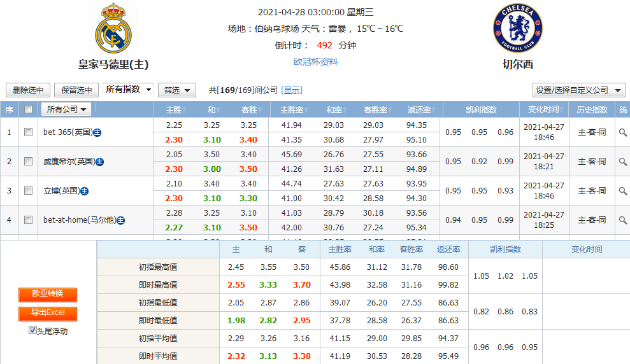Click the 即时最高值 row label
630x364 pixels.
pos(158,284)
